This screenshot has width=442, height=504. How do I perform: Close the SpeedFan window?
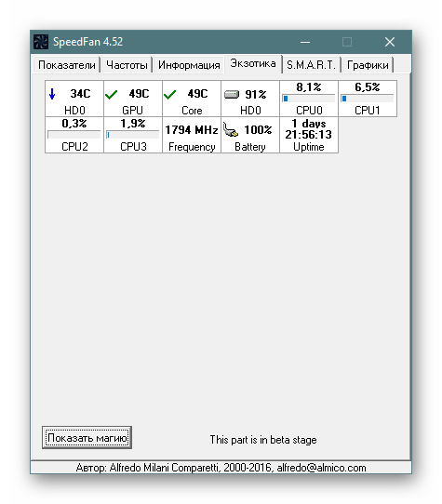[390, 42]
